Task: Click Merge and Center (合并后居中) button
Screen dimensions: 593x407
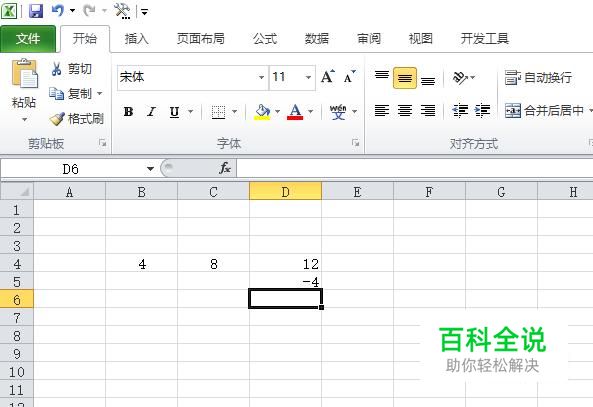Action: pos(545,110)
